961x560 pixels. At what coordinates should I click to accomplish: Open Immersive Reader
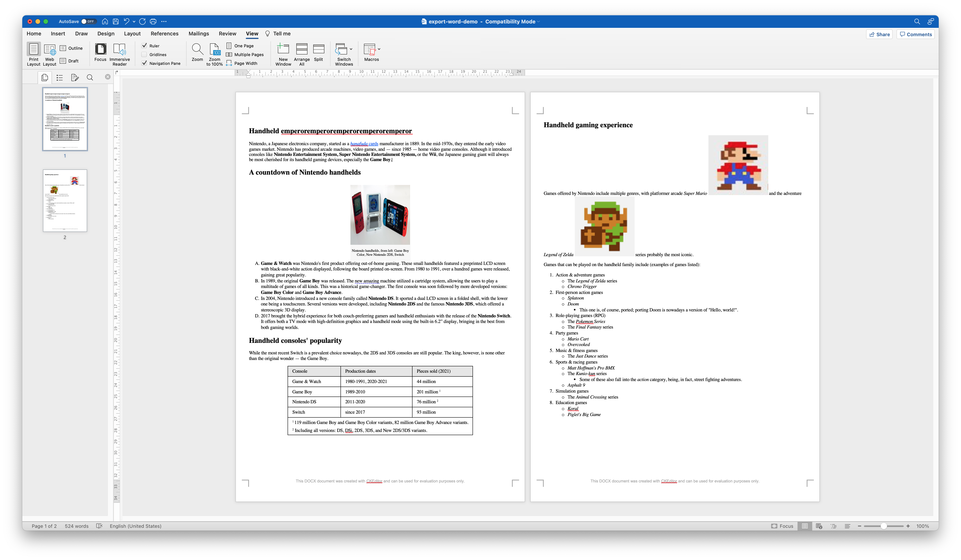coord(119,54)
